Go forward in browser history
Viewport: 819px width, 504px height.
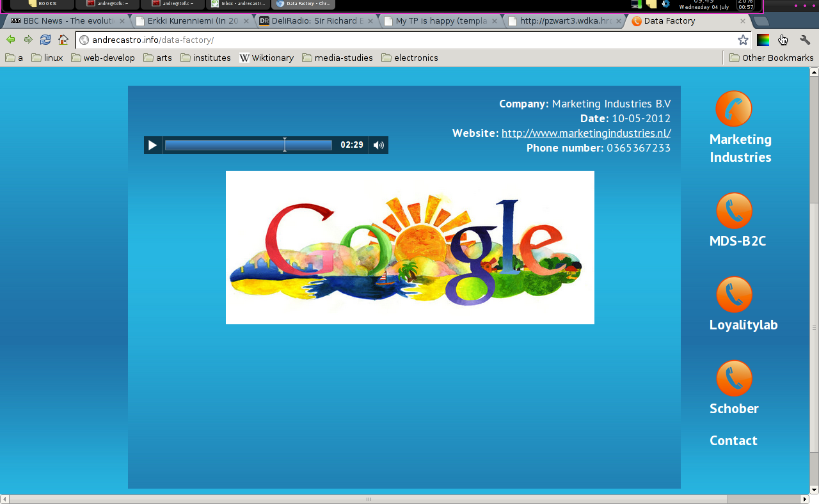pos(28,40)
